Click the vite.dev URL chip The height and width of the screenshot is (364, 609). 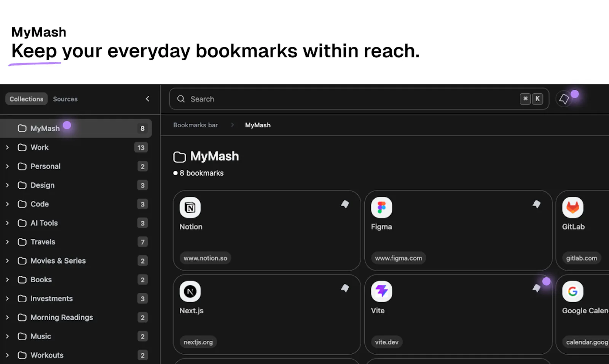pos(387,342)
